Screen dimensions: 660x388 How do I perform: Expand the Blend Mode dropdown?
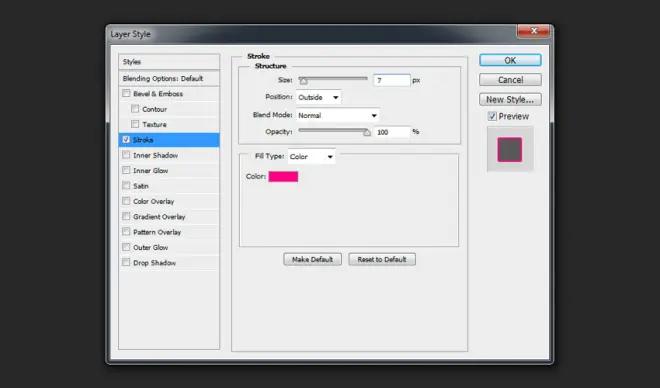tap(338, 115)
